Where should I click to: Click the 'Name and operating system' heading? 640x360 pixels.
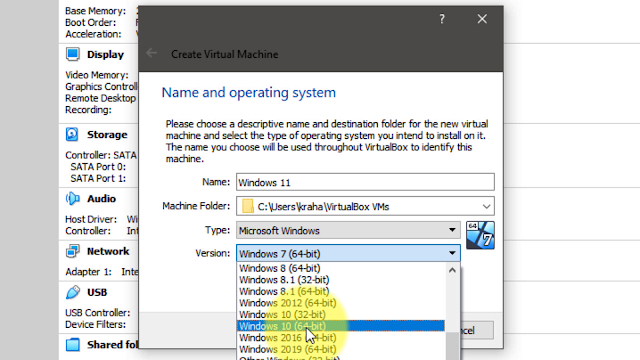(x=249, y=93)
